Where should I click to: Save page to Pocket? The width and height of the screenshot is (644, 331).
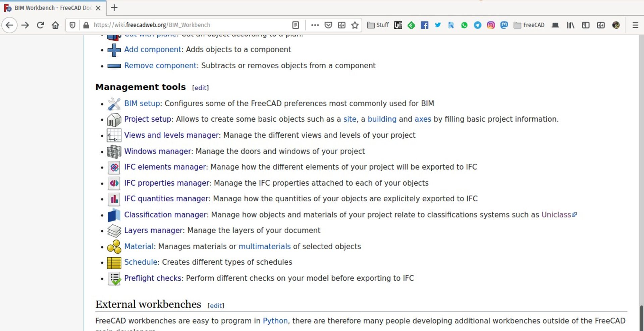tap(328, 25)
